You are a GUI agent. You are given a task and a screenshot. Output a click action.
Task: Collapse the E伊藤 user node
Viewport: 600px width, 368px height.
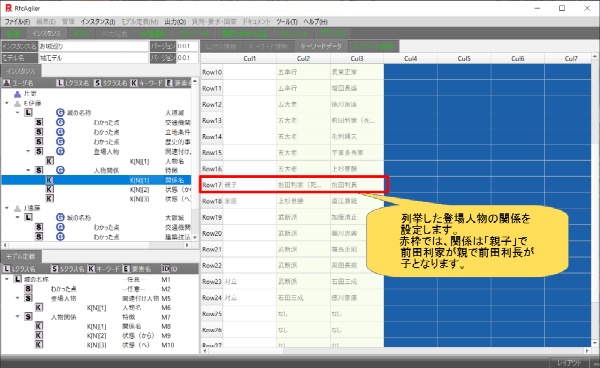point(7,103)
